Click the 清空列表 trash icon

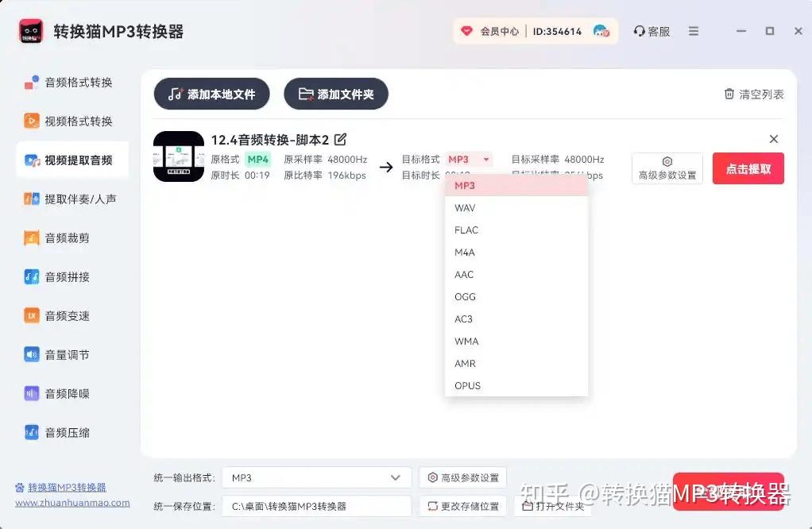(x=729, y=94)
